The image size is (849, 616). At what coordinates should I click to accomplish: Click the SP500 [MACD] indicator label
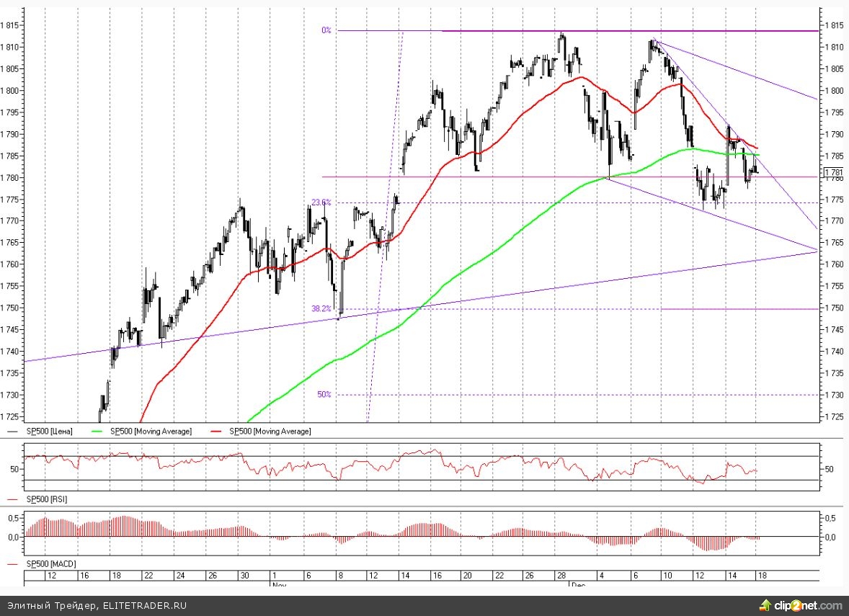[50, 564]
